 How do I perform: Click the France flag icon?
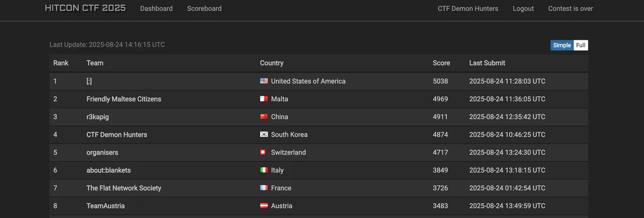(264, 188)
